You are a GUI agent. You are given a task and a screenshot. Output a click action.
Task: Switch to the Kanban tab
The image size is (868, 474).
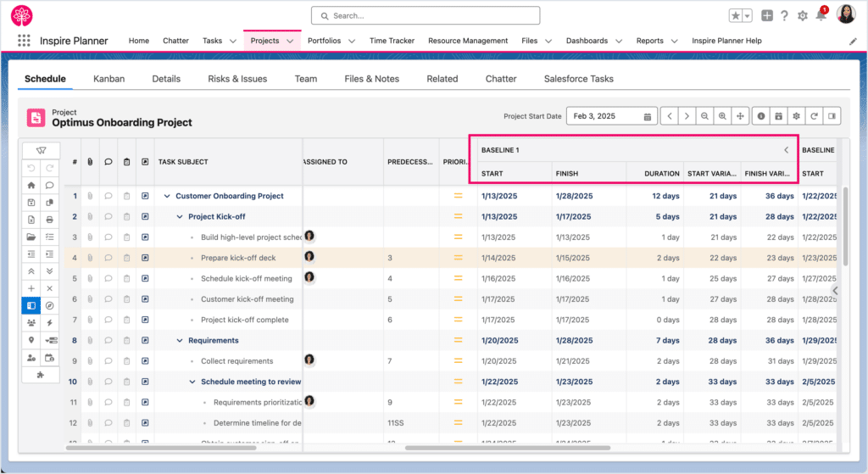109,79
